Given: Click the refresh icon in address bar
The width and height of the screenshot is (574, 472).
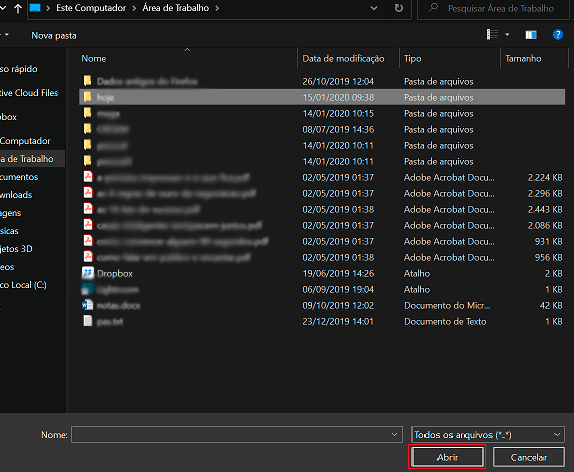Looking at the screenshot, I should [x=399, y=8].
